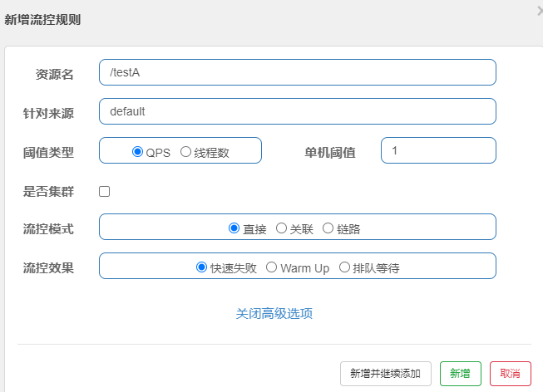Click the 新增并继续添加 button

pos(386,374)
